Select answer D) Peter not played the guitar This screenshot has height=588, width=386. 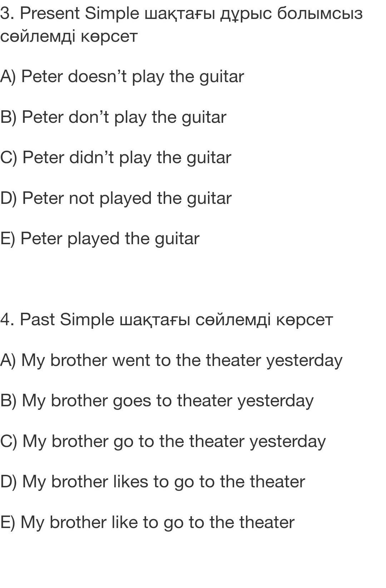[116, 198]
